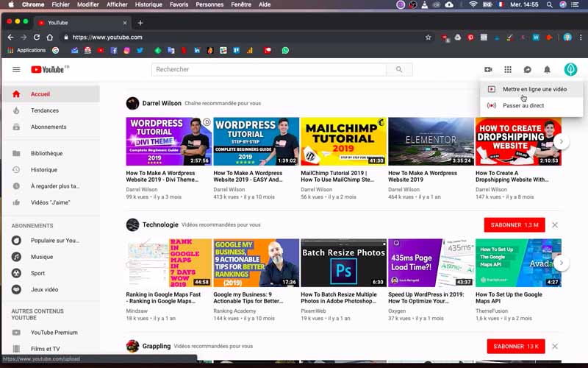Open the Jeux vidéo channel
Screen dimensions: 588x368
(x=51, y=289)
